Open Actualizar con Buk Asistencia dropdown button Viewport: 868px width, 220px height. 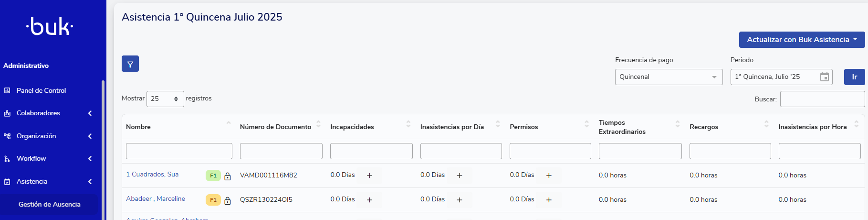coord(802,40)
